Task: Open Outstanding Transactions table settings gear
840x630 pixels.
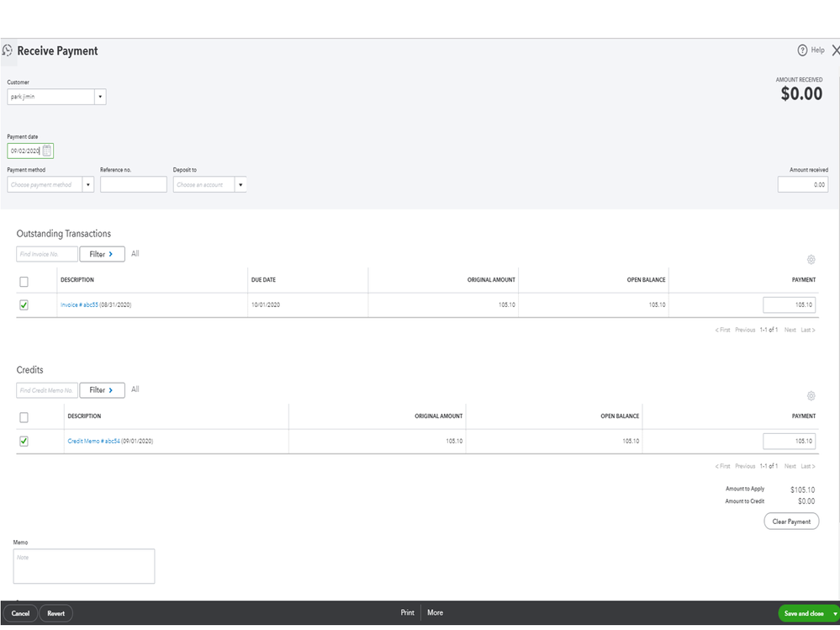Action: tap(811, 260)
